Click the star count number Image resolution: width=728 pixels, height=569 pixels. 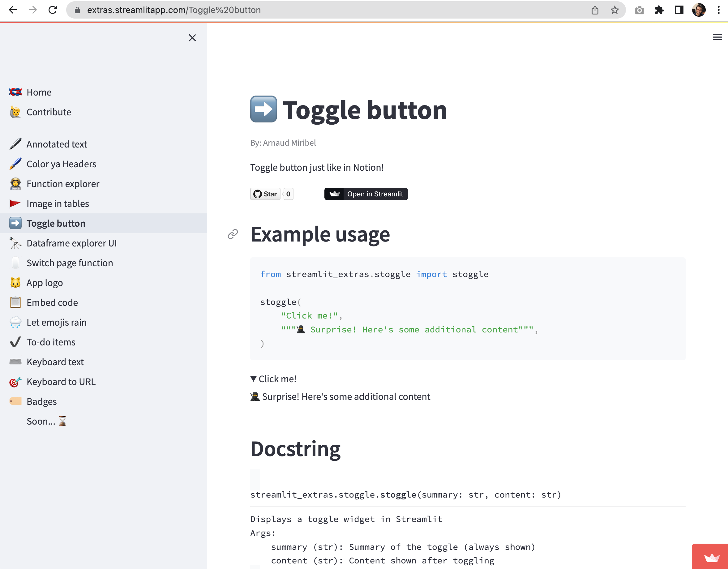tap(288, 194)
